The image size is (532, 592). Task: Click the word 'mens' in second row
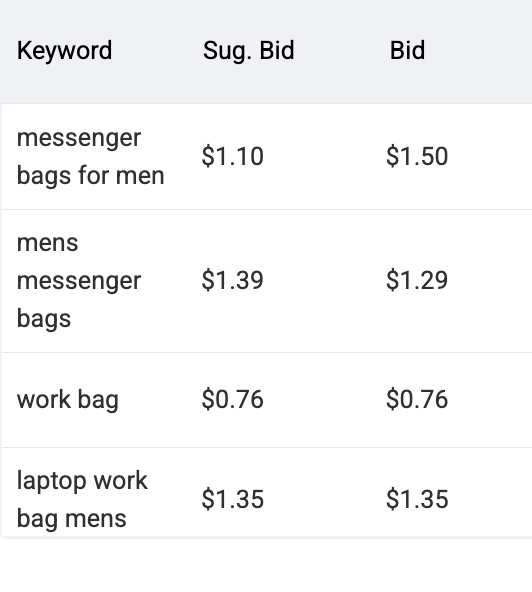tap(48, 243)
